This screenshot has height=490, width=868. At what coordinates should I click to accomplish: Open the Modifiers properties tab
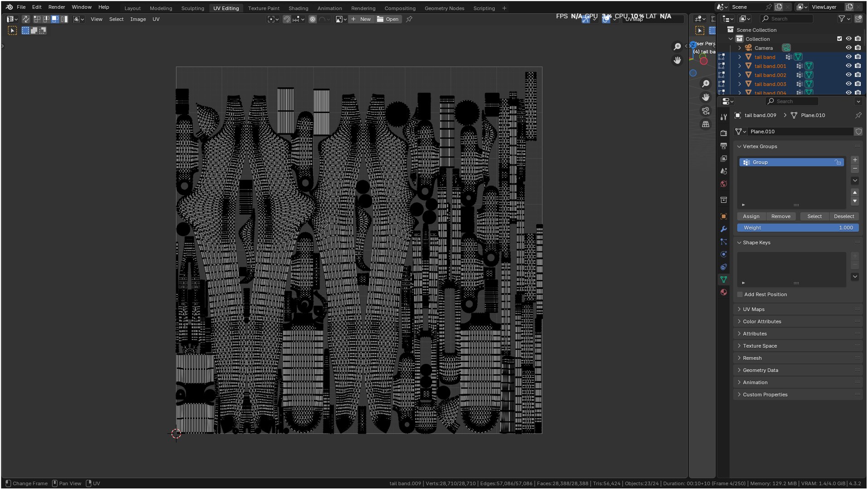tap(723, 229)
